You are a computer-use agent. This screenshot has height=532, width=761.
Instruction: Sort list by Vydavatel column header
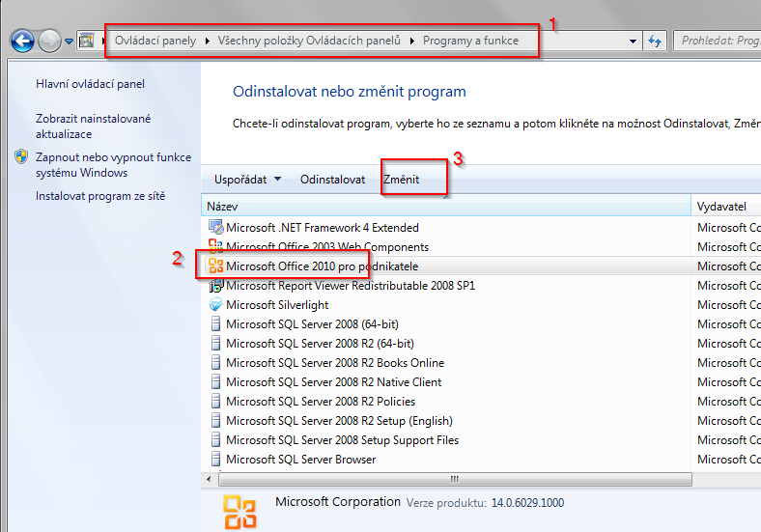(x=726, y=207)
